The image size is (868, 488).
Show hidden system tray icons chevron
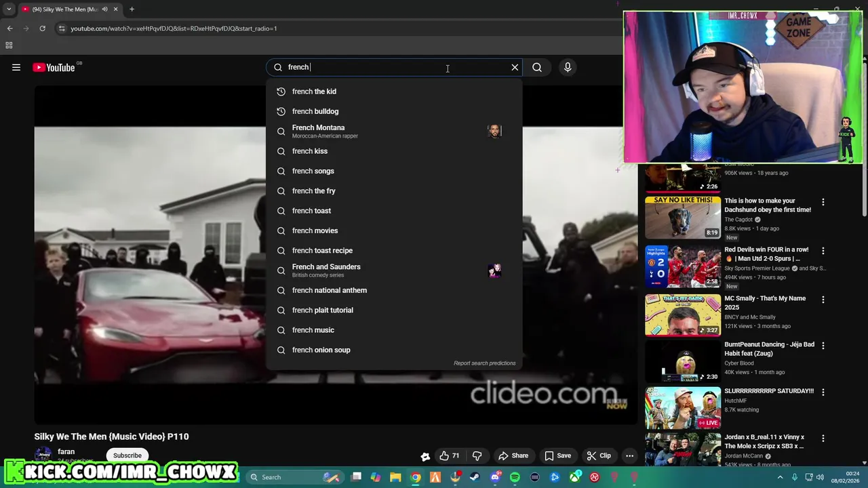pyautogui.click(x=779, y=477)
